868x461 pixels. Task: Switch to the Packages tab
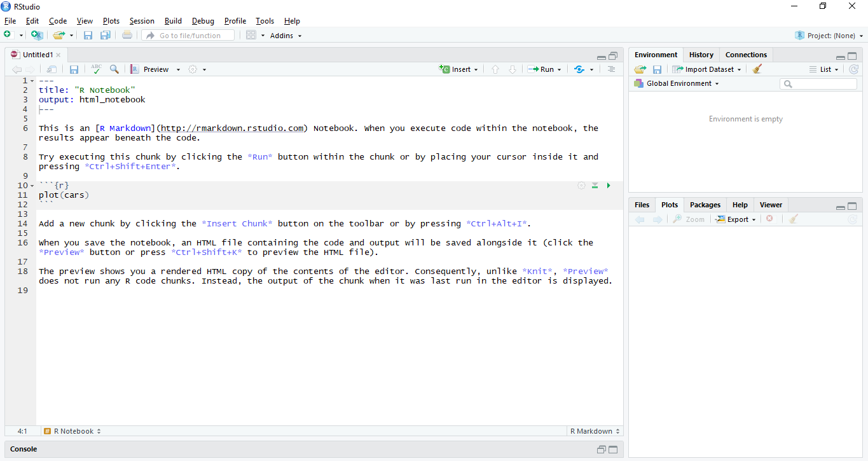(705, 205)
